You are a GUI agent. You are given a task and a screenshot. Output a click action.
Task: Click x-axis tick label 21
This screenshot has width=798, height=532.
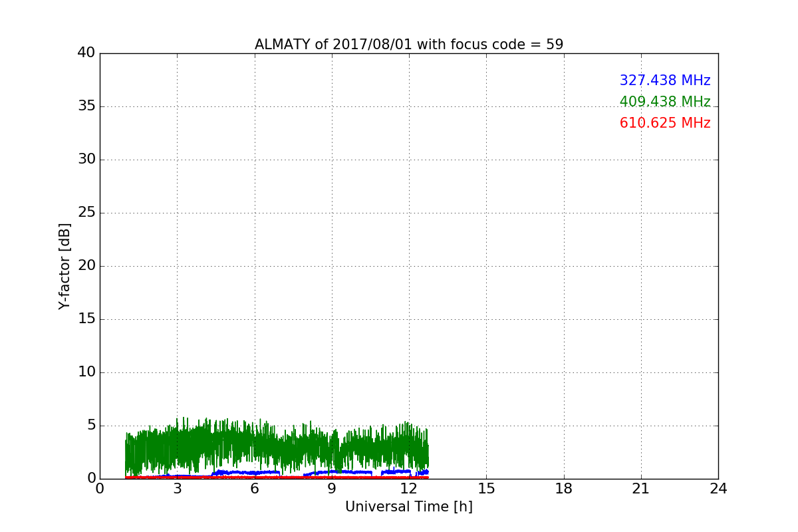click(641, 489)
